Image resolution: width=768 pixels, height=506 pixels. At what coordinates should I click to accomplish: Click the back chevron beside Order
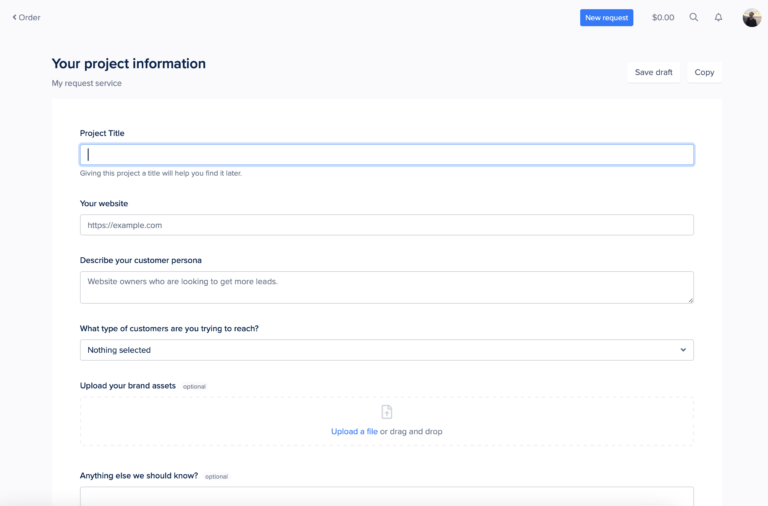click(14, 17)
